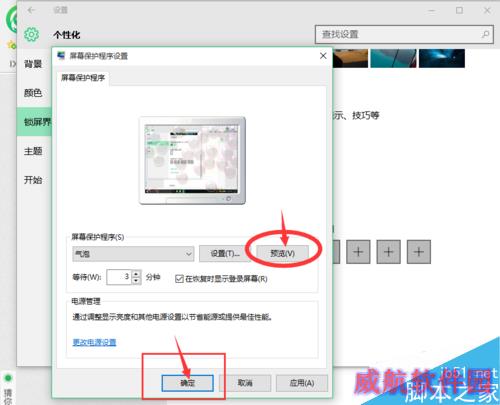Open the 气泡 screen saver dropdown
Image resolution: width=500 pixels, height=405 pixels.
point(133,254)
